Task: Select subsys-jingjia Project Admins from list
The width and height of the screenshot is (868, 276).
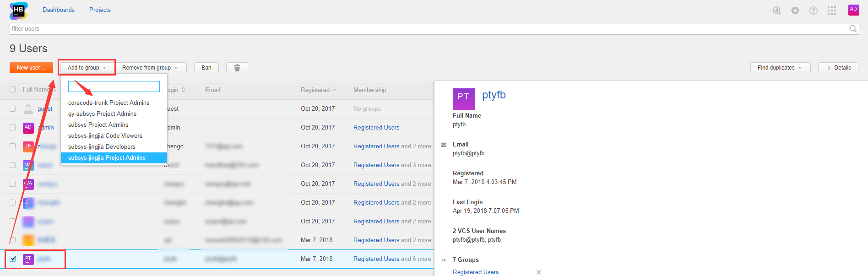Action: pyautogui.click(x=107, y=158)
